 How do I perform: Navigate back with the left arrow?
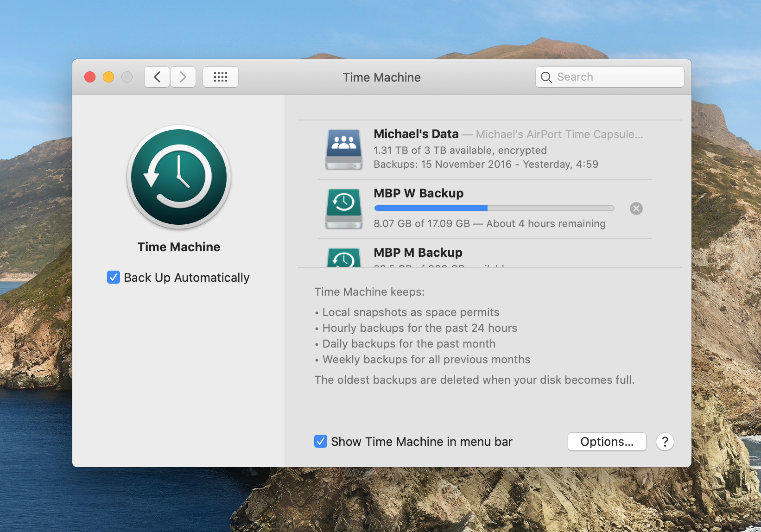pyautogui.click(x=157, y=76)
